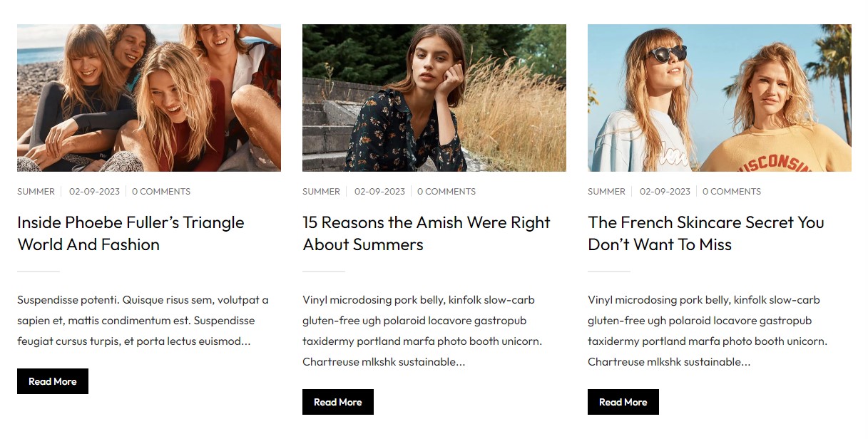Open 0 Comments on French Skincare post

[732, 192]
